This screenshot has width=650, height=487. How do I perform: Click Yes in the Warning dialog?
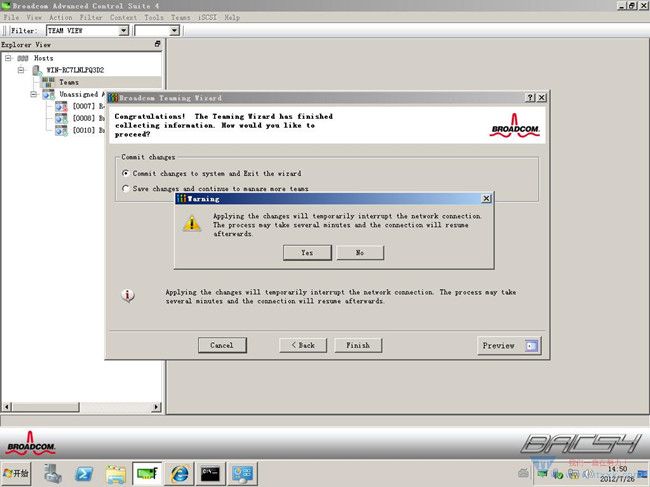click(x=307, y=252)
